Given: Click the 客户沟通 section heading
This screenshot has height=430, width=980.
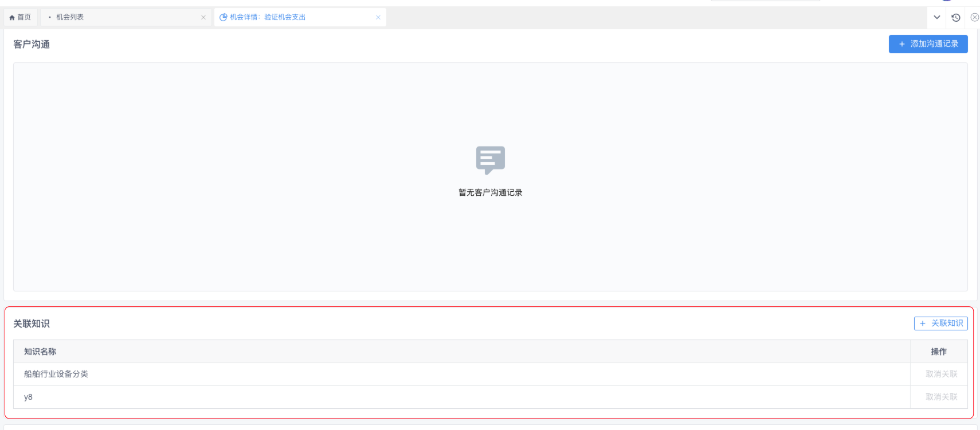Looking at the screenshot, I should [32, 45].
